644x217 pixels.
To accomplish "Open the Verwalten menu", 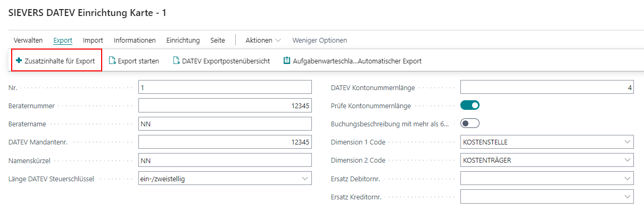I will click(28, 40).
